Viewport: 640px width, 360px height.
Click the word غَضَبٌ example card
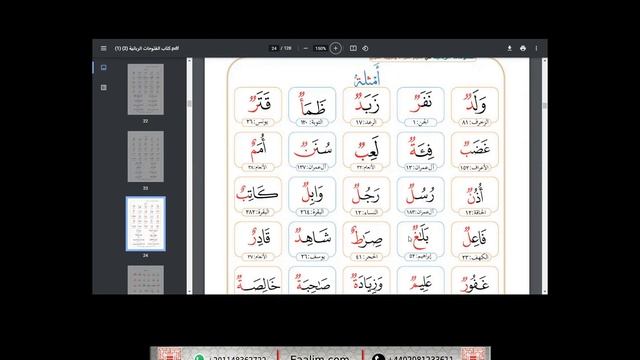point(475,151)
